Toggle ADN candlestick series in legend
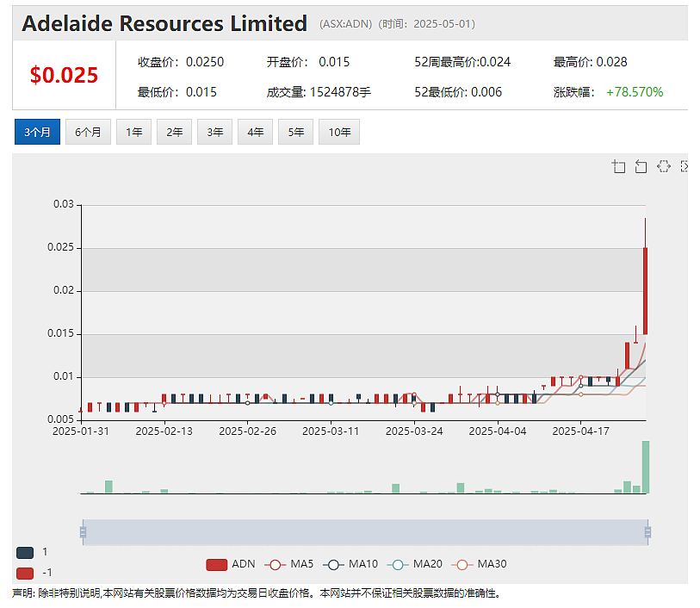Screen dimensions: 700x608 pos(231,564)
